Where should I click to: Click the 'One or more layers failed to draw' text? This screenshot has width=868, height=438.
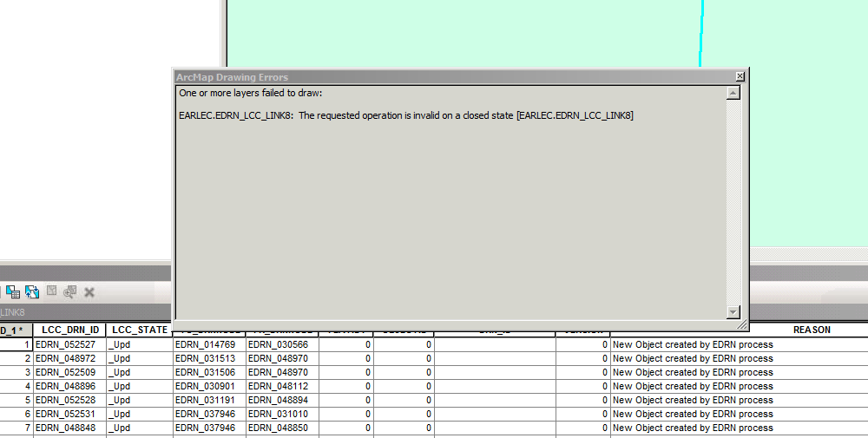[x=250, y=93]
